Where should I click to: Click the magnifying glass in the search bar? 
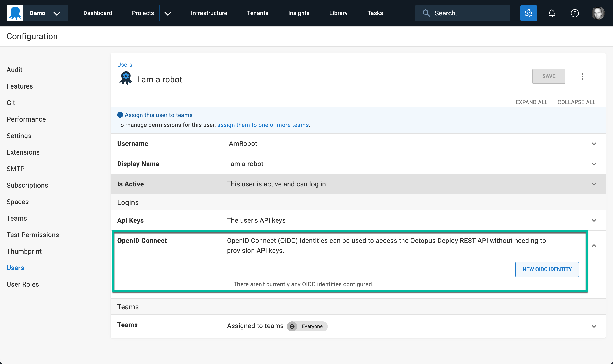click(x=426, y=13)
